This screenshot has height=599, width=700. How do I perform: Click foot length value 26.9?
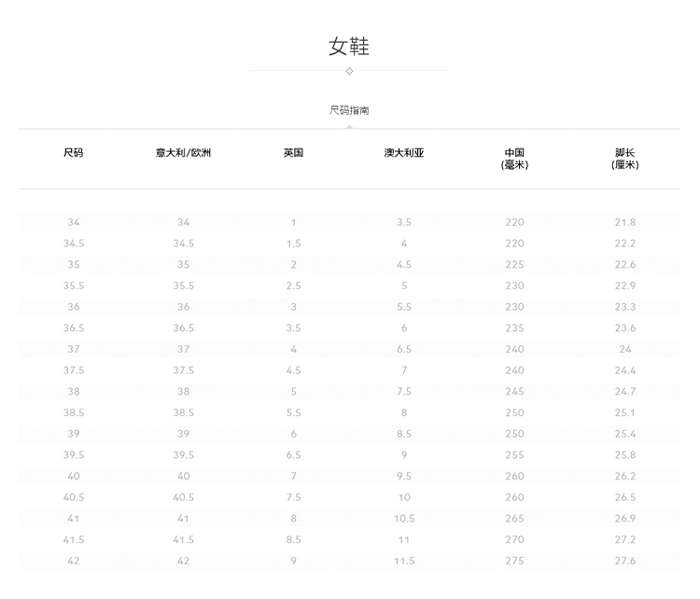point(624,519)
